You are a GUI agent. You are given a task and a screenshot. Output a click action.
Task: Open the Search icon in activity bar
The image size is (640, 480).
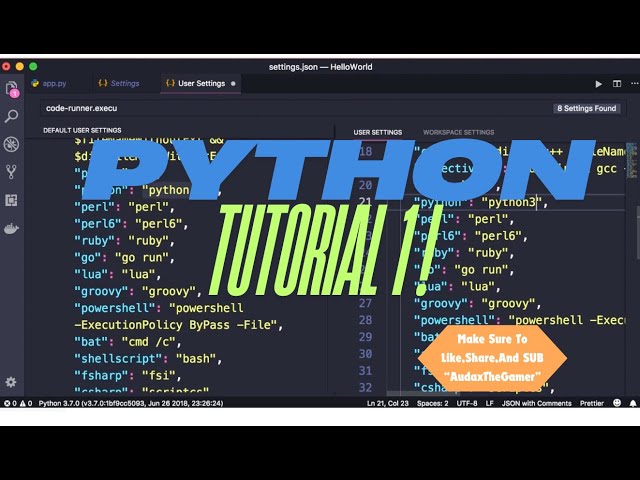coord(11,116)
